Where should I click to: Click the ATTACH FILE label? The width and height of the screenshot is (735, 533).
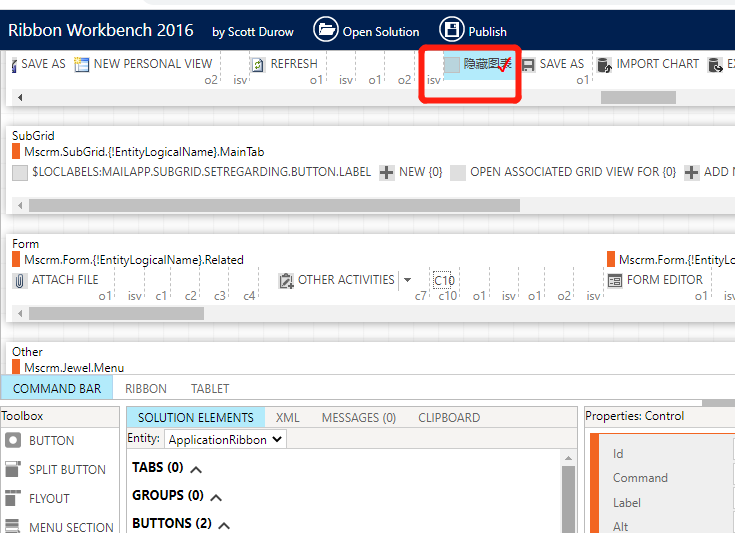pyautogui.click(x=65, y=280)
